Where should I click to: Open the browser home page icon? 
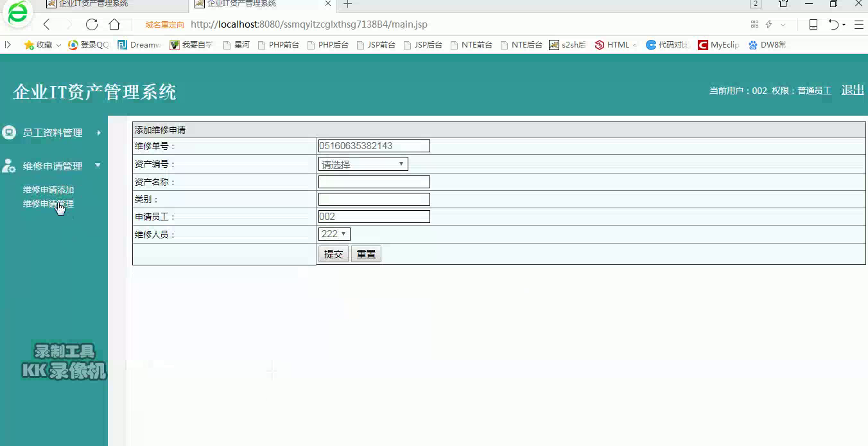[114, 24]
